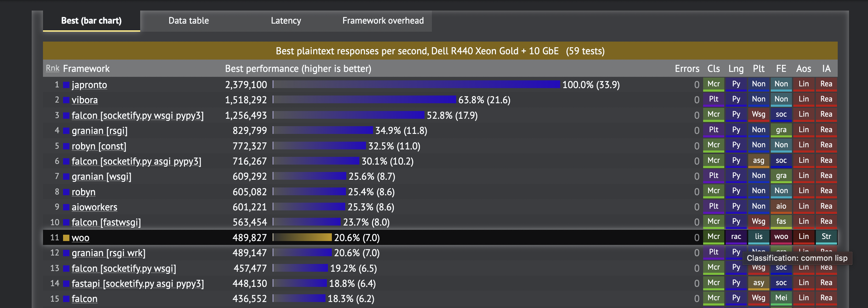868x308 pixels.
Task: Toggle the Plt badge on granian [rsgi] row
Action: (713, 130)
